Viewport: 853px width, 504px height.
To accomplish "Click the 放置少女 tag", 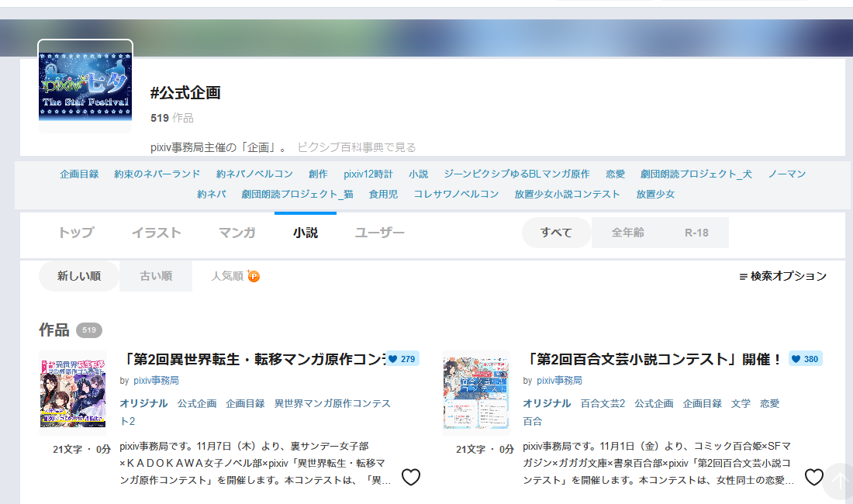I will tap(655, 194).
